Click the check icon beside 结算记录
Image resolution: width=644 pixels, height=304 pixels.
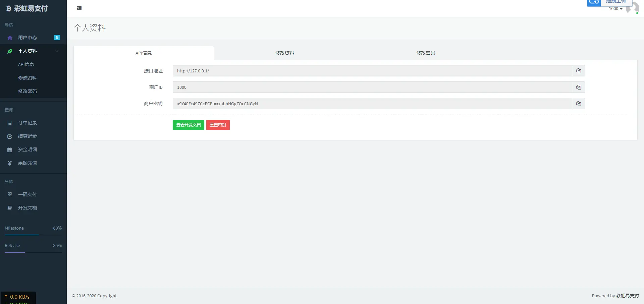click(x=10, y=136)
